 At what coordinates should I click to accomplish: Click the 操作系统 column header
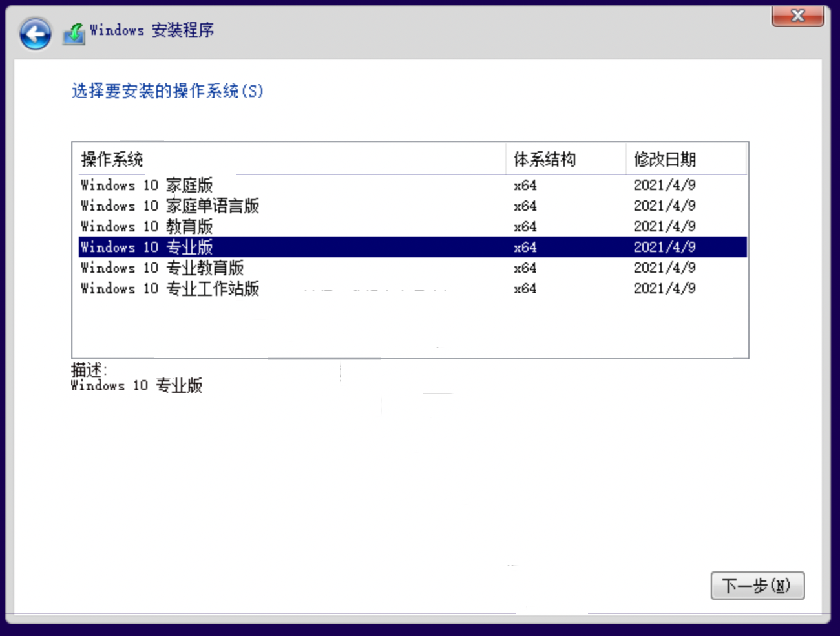[112, 159]
